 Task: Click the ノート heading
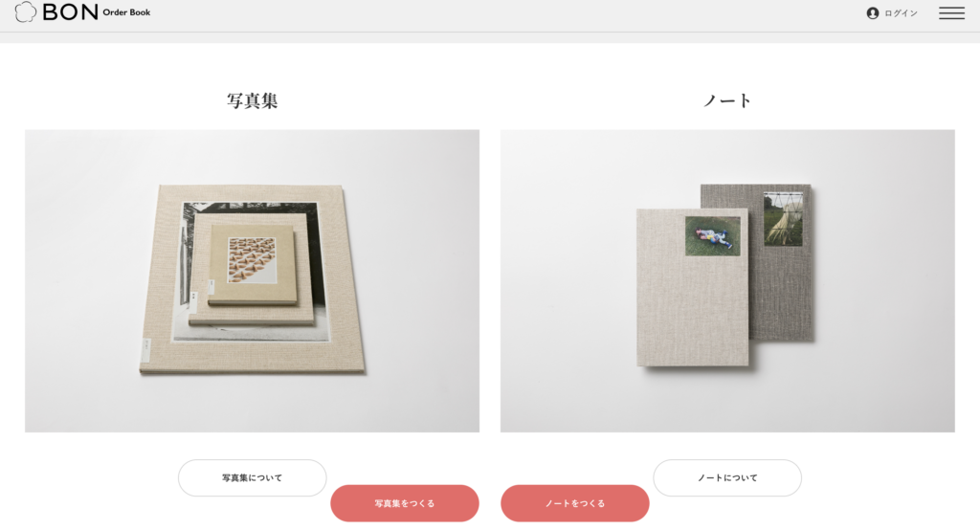[727, 100]
